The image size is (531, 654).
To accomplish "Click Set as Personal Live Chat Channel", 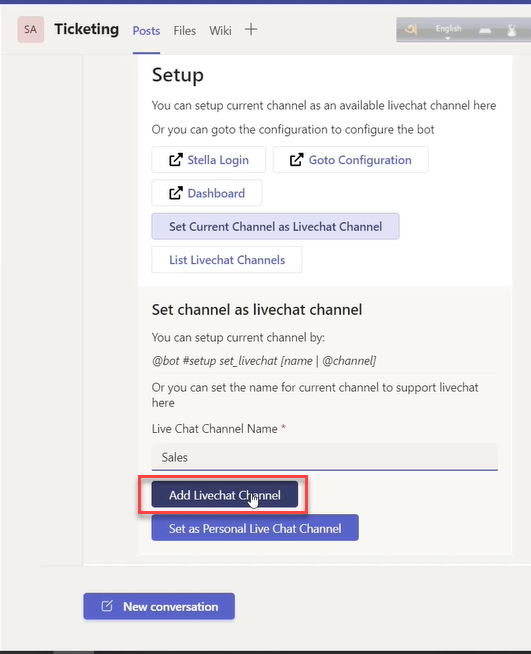I will pos(255,528).
